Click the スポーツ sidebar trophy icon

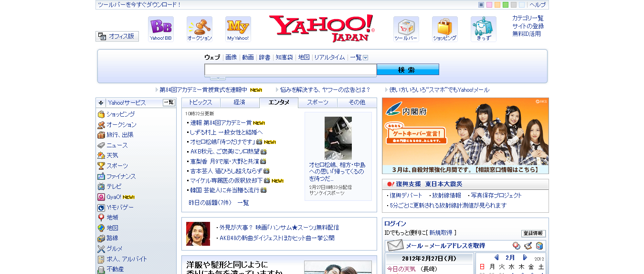101,166
